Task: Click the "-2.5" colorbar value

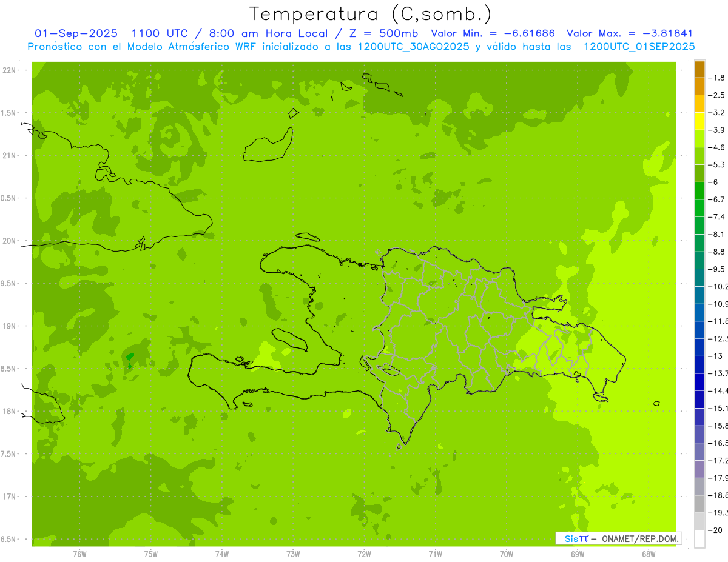Action: click(x=716, y=95)
